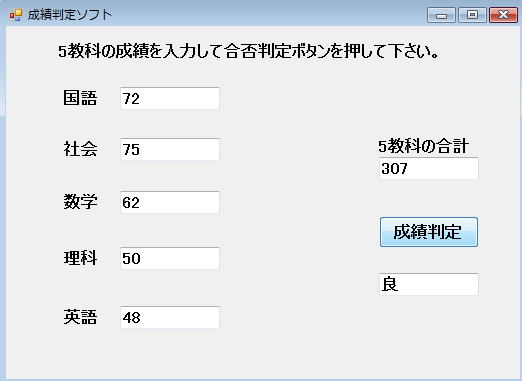Select the result field showing 良

tap(429, 284)
